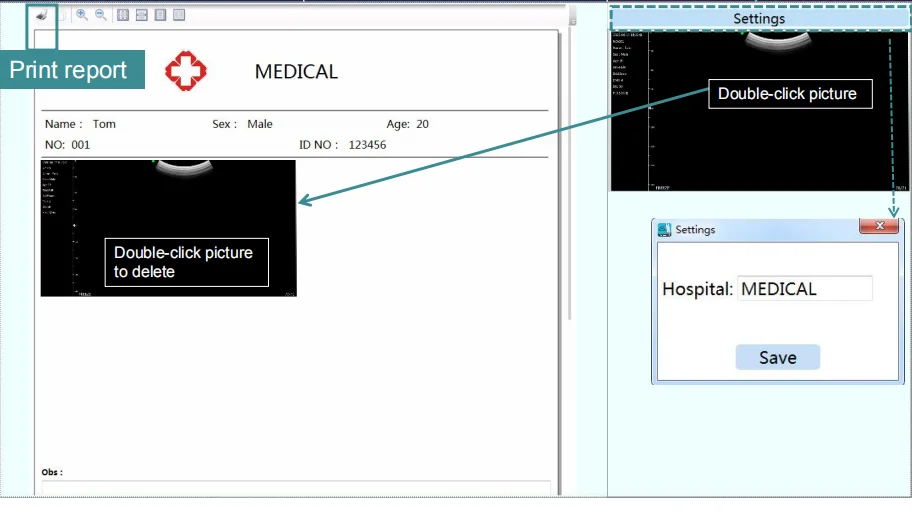Click the red cross hospital logo
912x519 pixels.
186,71
